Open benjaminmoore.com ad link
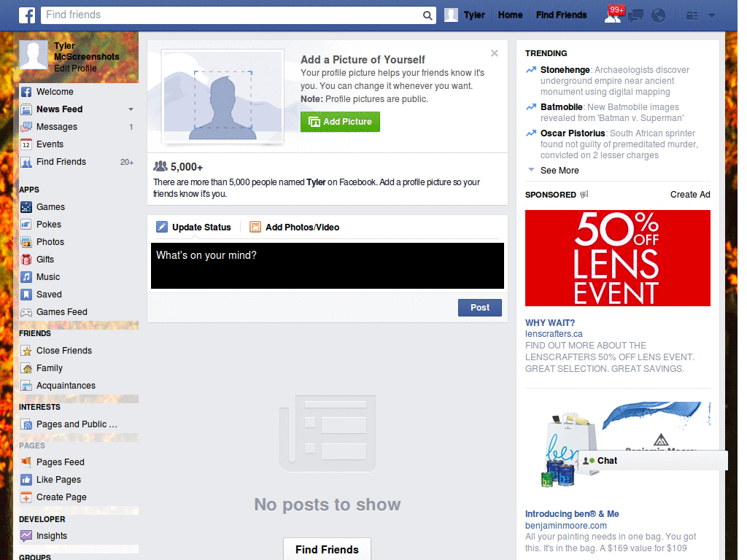747x560 pixels. 566,525
